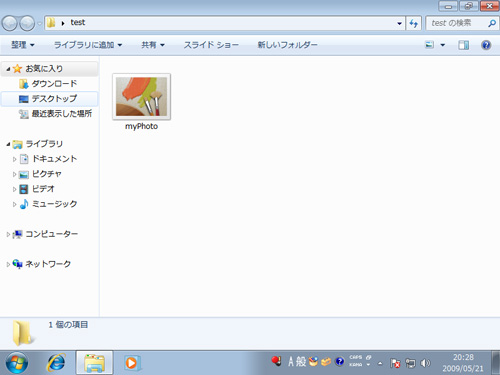Open the Windows Start menu orb

pyautogui.click(x=17, y=363)
